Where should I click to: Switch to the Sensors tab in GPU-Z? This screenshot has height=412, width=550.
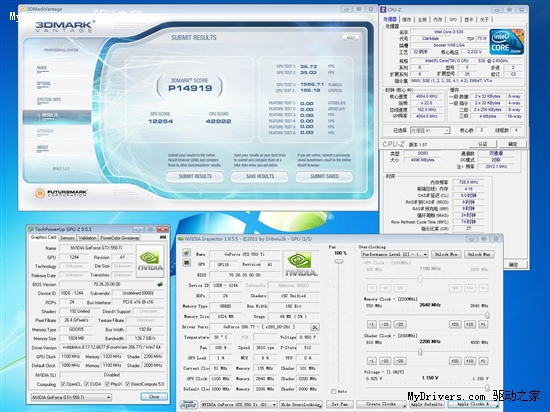[x=67, y=238]
